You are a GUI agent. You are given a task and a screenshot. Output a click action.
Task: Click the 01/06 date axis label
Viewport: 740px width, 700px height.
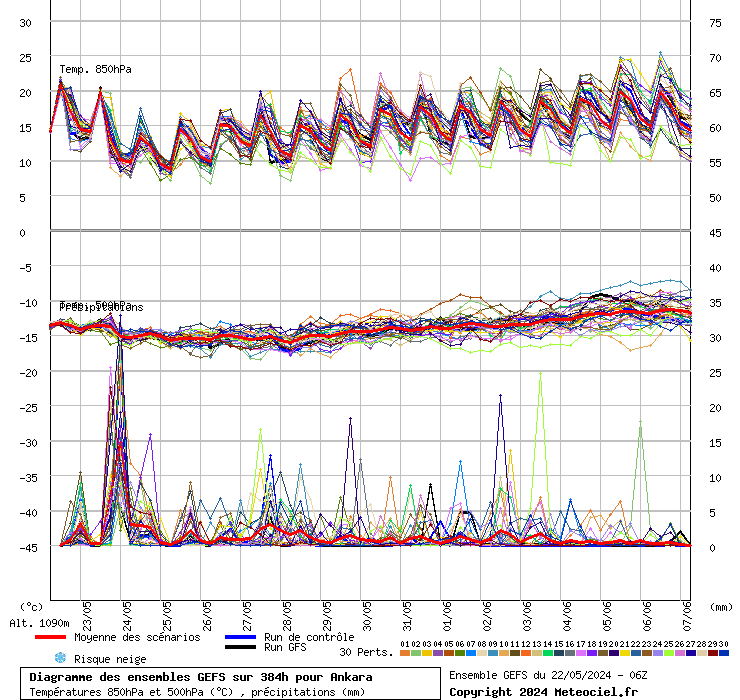tap(447, 616)
